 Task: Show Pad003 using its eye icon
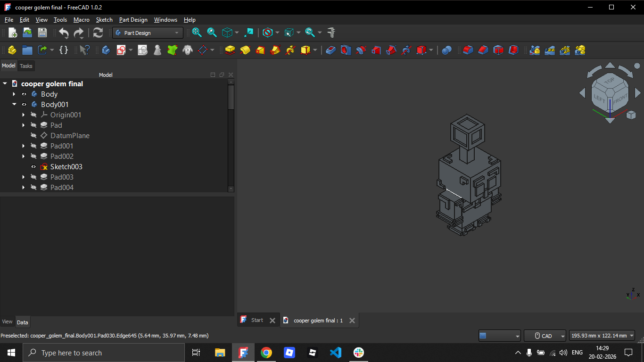pyautogui.click(x=33, y=177)
